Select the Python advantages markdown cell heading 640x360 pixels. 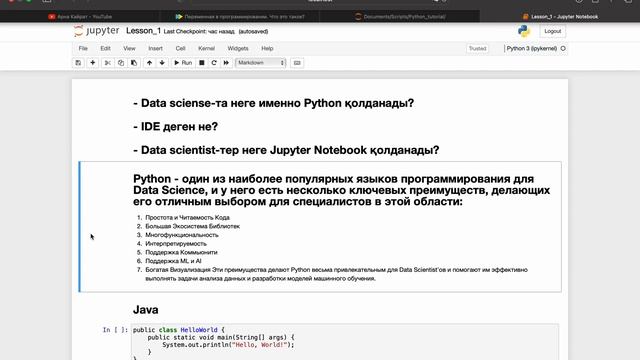(342, 190)
